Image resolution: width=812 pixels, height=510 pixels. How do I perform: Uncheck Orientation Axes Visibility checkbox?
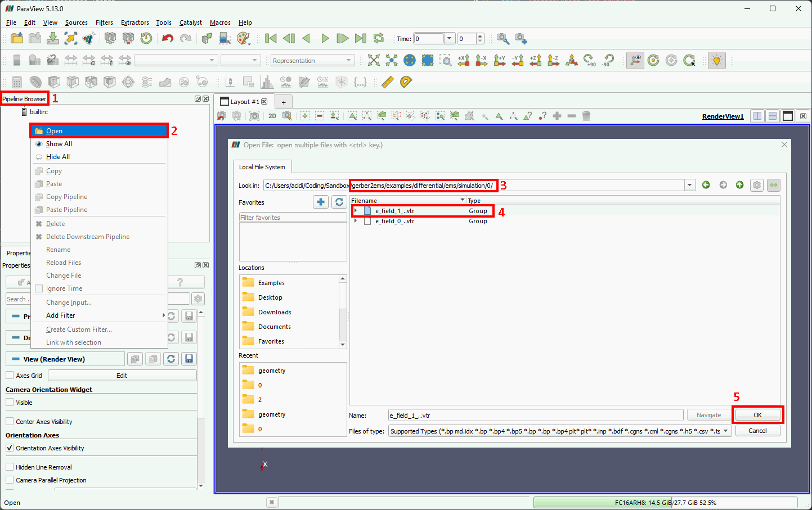click(x=10, y=448)
